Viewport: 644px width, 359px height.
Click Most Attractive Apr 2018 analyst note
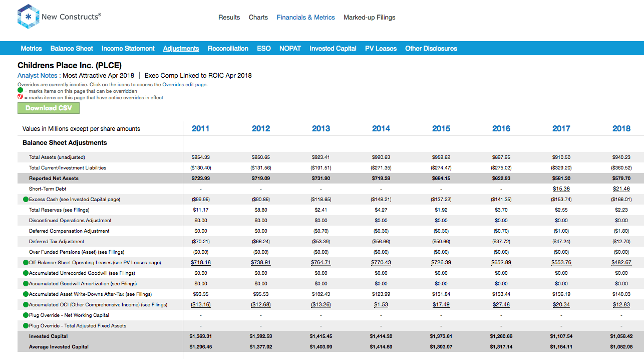[99, 76]
